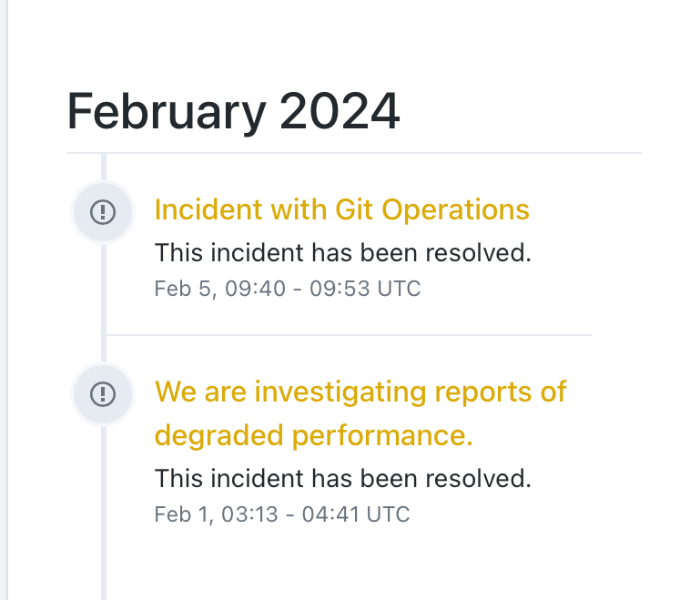Image resolution: width=700 pixels, height=600 pixels.
Task: Click the Feb 5, 09:40 - 09:53 UTC timestamp
Action: (x=288, y=290)
